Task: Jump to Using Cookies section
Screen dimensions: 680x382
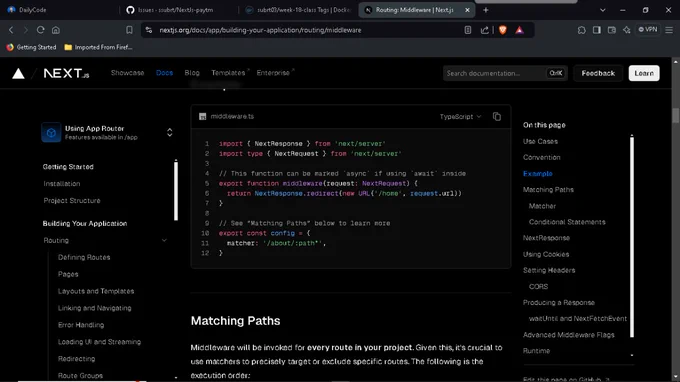Action: pyautogui.click(x=546, y=255)
